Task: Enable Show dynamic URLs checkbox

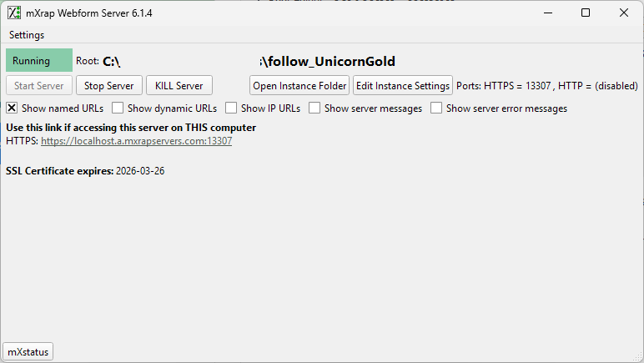Action: (118, 108)
